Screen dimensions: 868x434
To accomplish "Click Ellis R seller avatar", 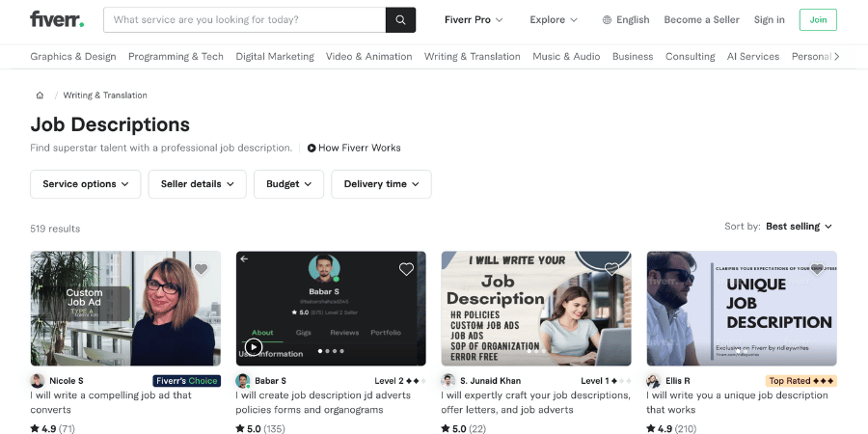I will click(x=653, y=381).
